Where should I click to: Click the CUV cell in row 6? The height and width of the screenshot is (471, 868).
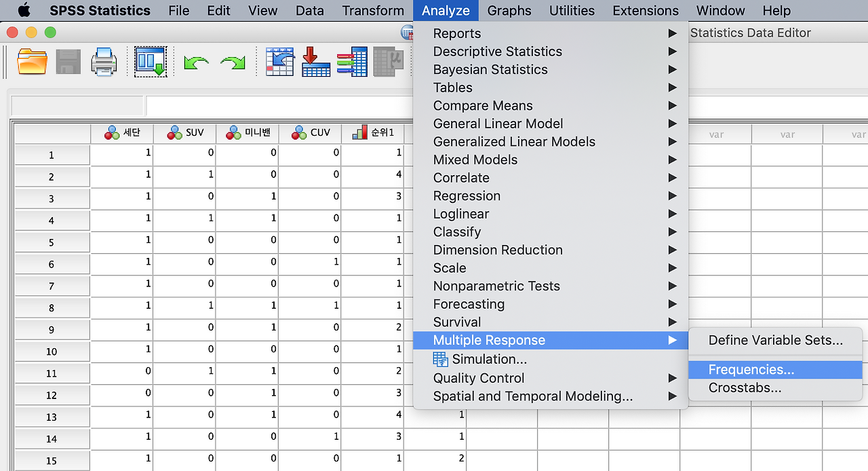tap(309, 263)
